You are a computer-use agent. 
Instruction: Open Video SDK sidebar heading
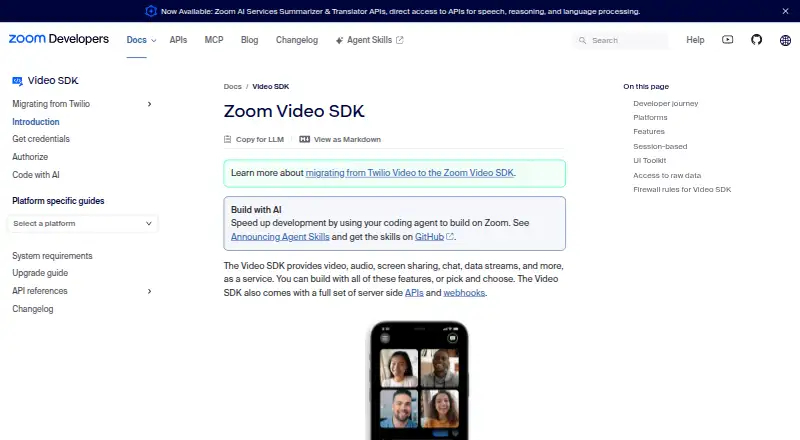(x=53, y=81)
